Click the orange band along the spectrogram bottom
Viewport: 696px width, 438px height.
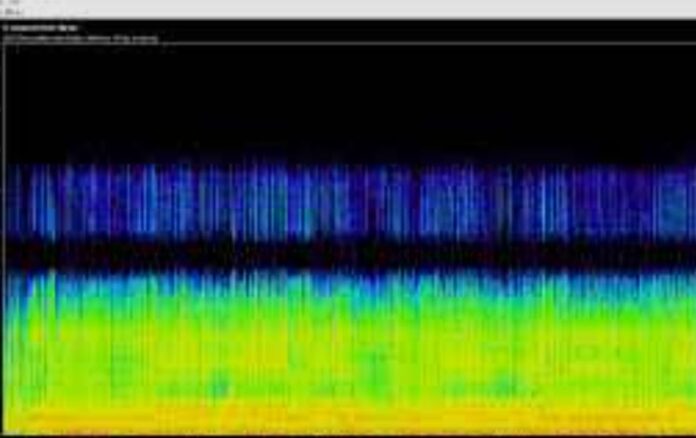point(350,420)
